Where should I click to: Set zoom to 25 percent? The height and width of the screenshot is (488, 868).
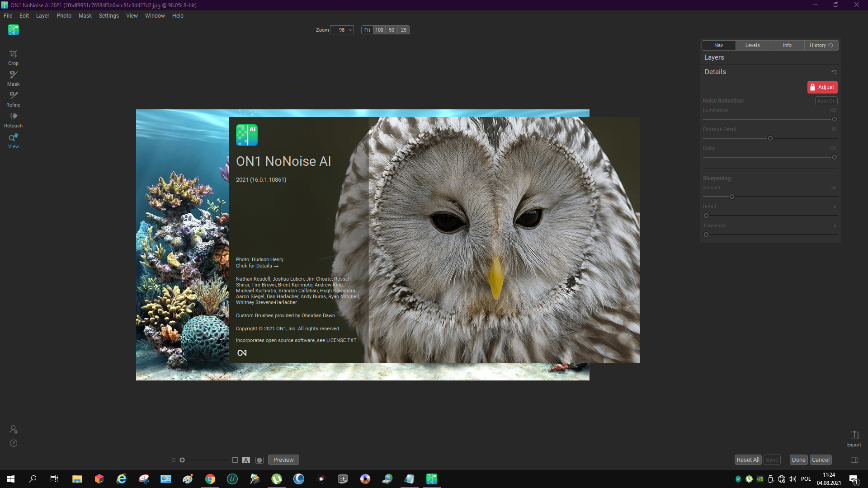[x=404, y=30]
